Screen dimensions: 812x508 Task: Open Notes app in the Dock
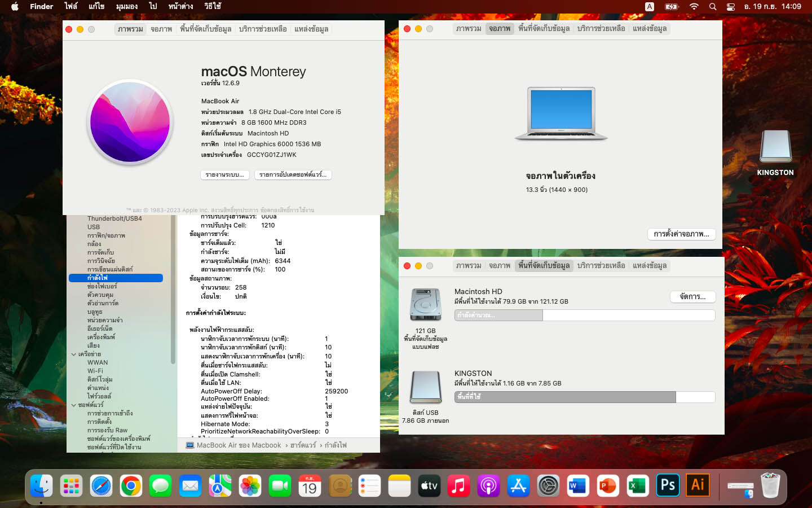coord(399,485)
